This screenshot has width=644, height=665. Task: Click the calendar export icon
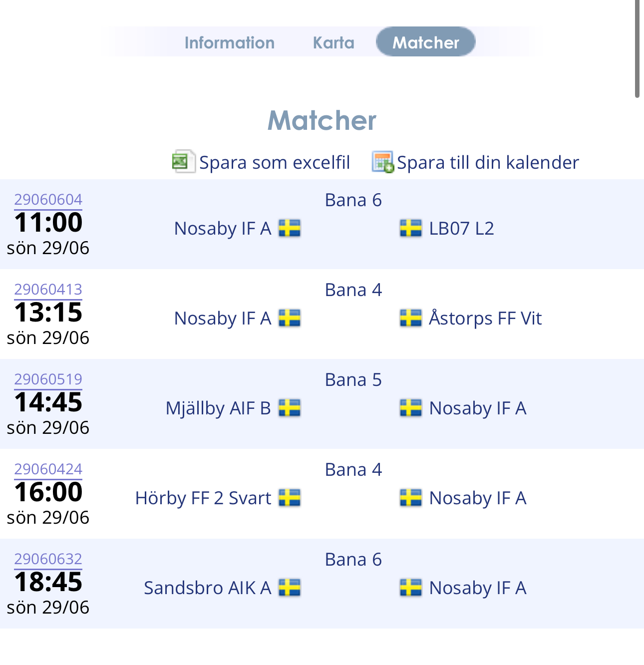coord(382,162)
